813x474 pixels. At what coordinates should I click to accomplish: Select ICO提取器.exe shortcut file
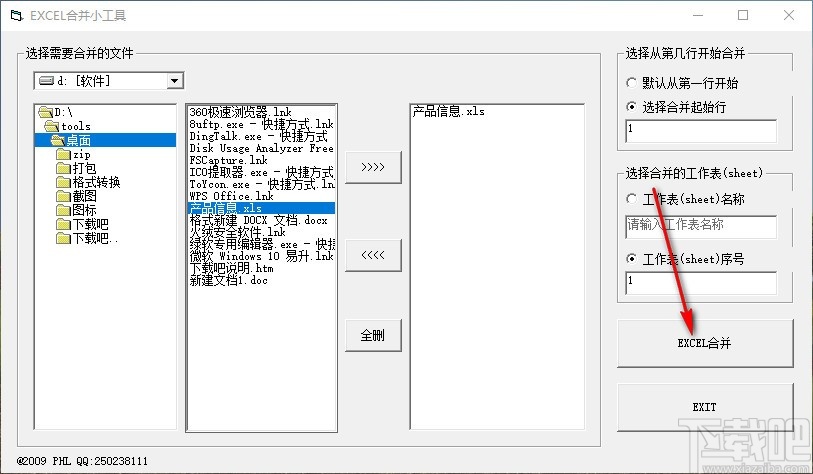(261, 172)
